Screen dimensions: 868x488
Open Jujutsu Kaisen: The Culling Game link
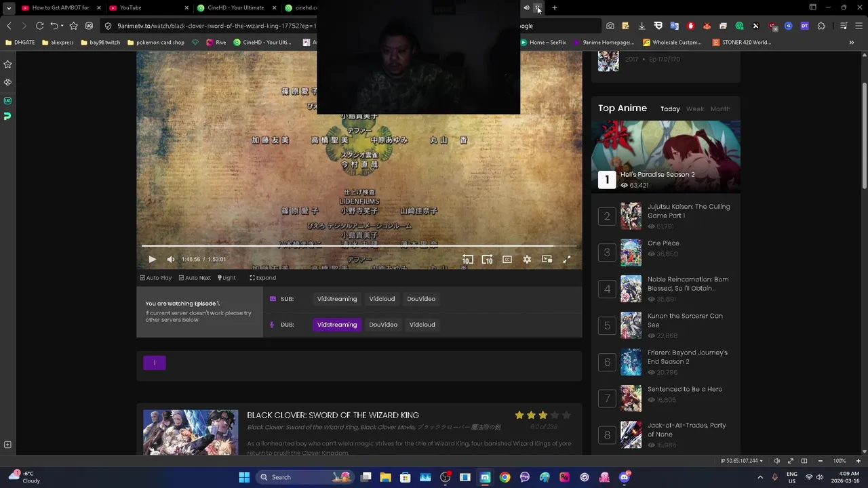click(689, 211)
